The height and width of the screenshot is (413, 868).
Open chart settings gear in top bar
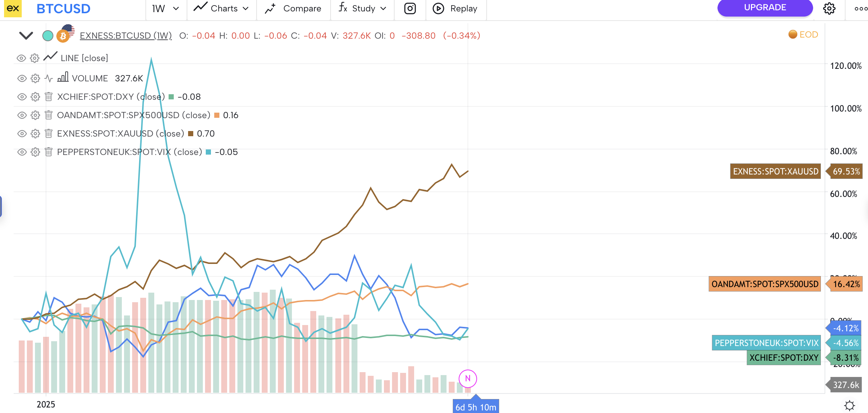(829, 8)
